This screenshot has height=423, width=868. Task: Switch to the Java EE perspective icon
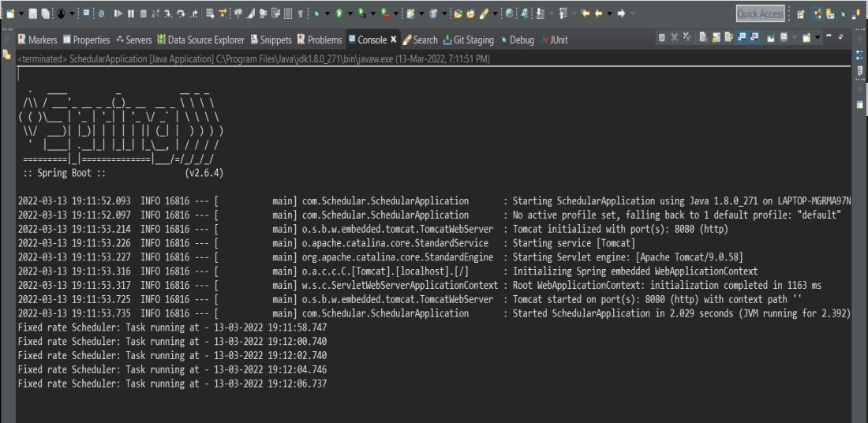click(x=817, y=14)
